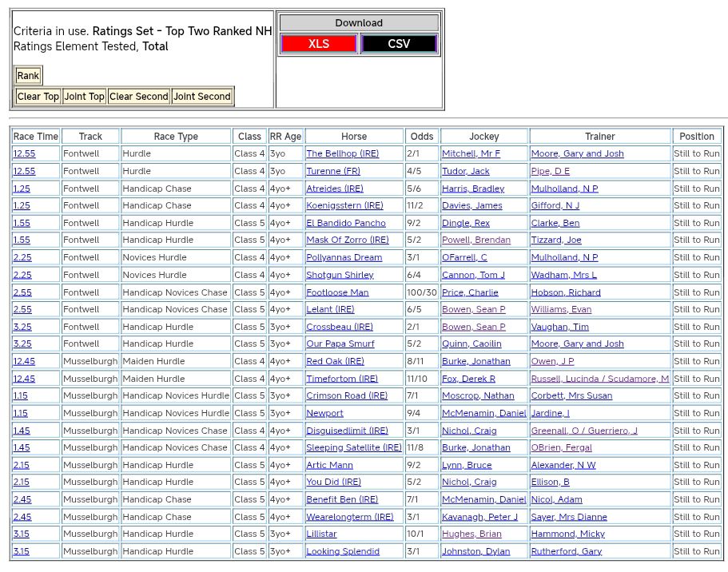Click horse Red Oak (IRE)

335,361
